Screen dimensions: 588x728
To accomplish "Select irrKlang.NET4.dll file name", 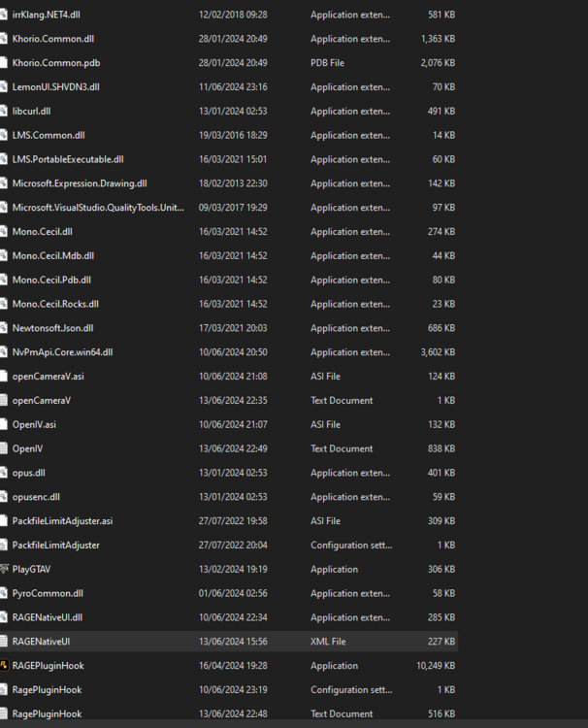I will [x=46, y=15].
